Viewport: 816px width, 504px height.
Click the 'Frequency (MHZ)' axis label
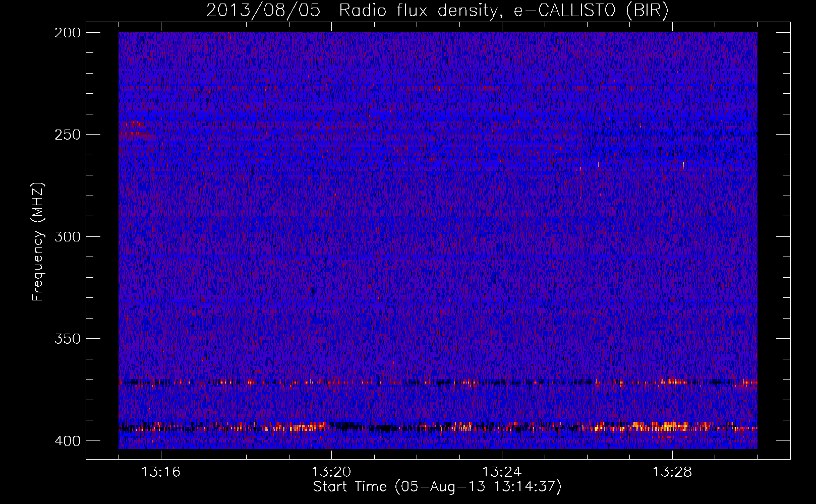click(38, 241)
